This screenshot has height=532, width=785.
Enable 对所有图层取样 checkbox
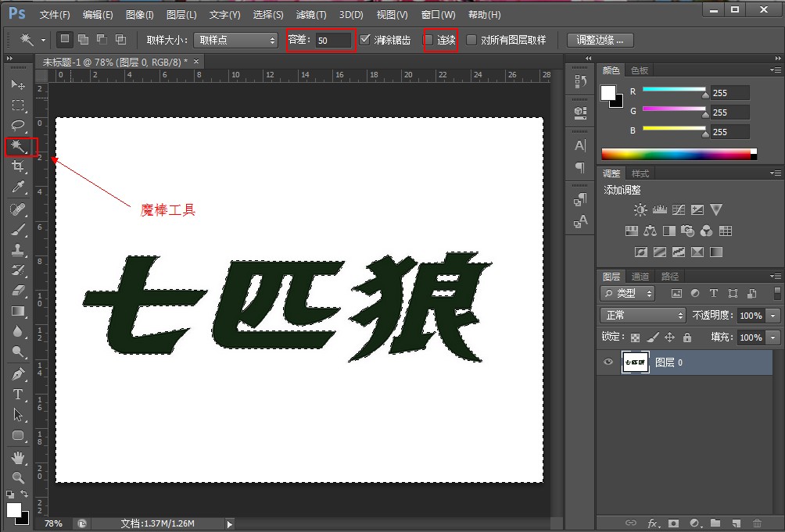[471, 40]
